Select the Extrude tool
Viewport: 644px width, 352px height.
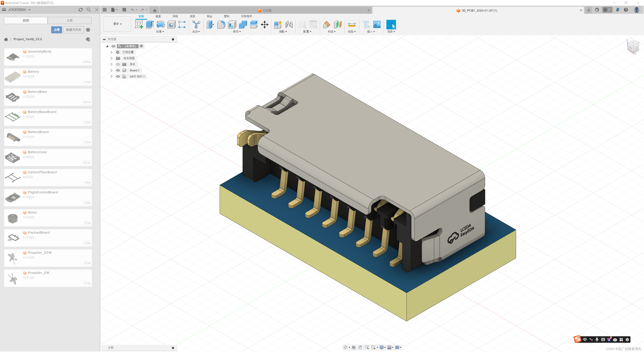pyautogui.click(x=149, y=24)
